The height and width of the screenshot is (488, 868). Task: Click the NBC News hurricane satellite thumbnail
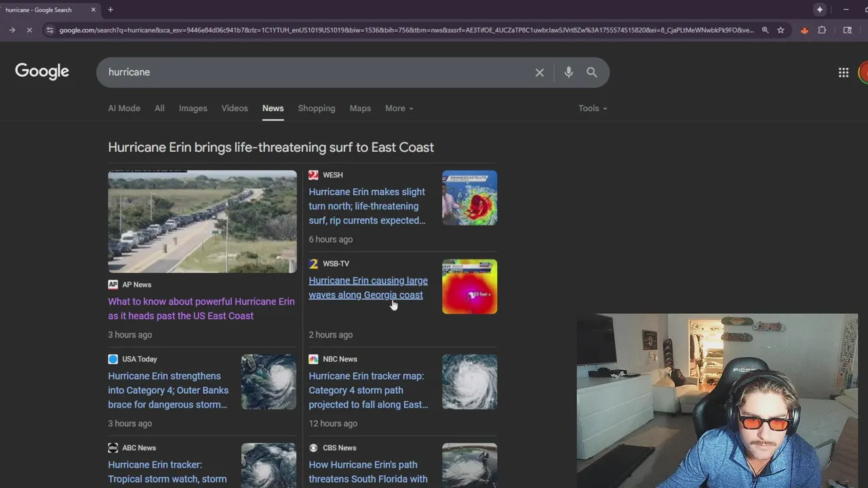point(469,382)
